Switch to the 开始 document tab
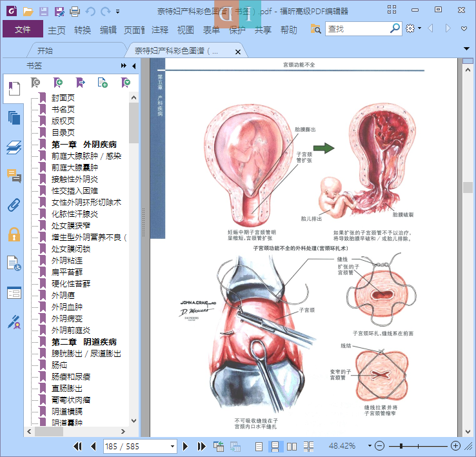 pyautogui.click(x=45, y=51)
